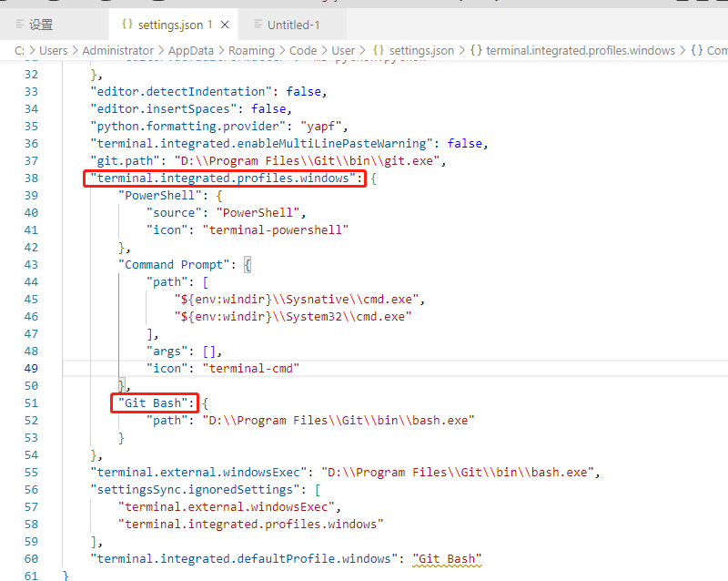Close the settings.json tab
The image size is (728, 581).
click(x=225, y=25)
